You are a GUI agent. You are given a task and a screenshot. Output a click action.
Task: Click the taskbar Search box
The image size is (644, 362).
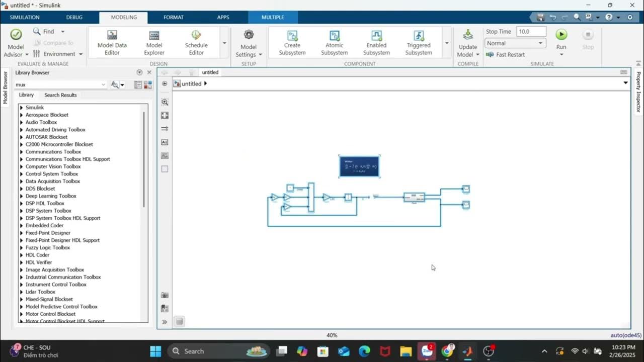[x=218, y=351]
